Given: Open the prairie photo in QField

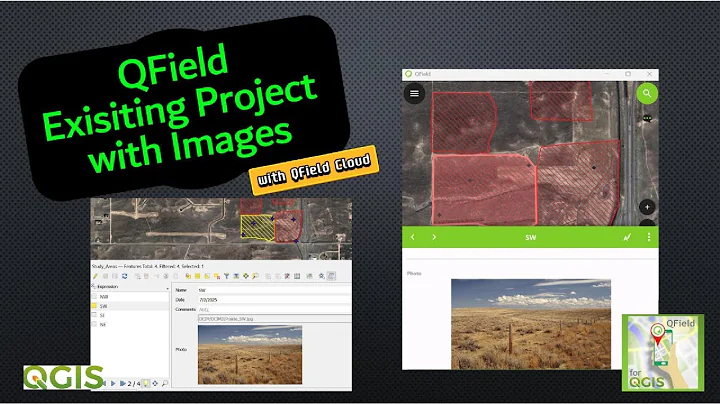Looking at the screenshot, I should 531,324.
